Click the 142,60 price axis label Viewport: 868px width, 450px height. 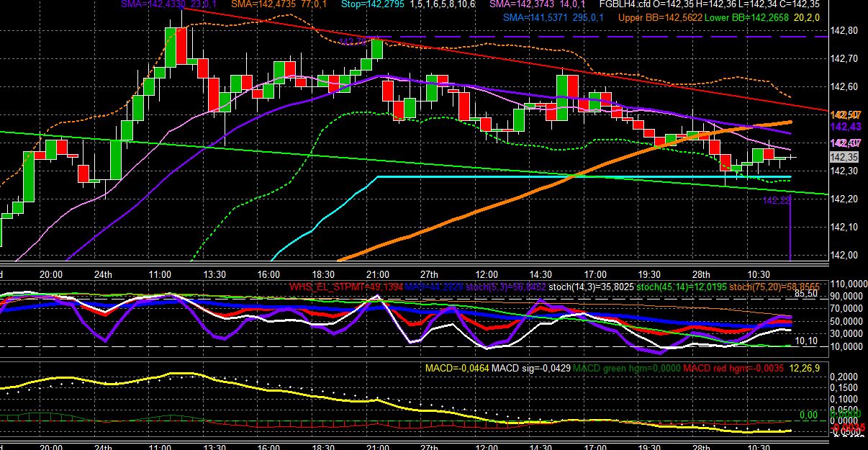coord(844,87)
